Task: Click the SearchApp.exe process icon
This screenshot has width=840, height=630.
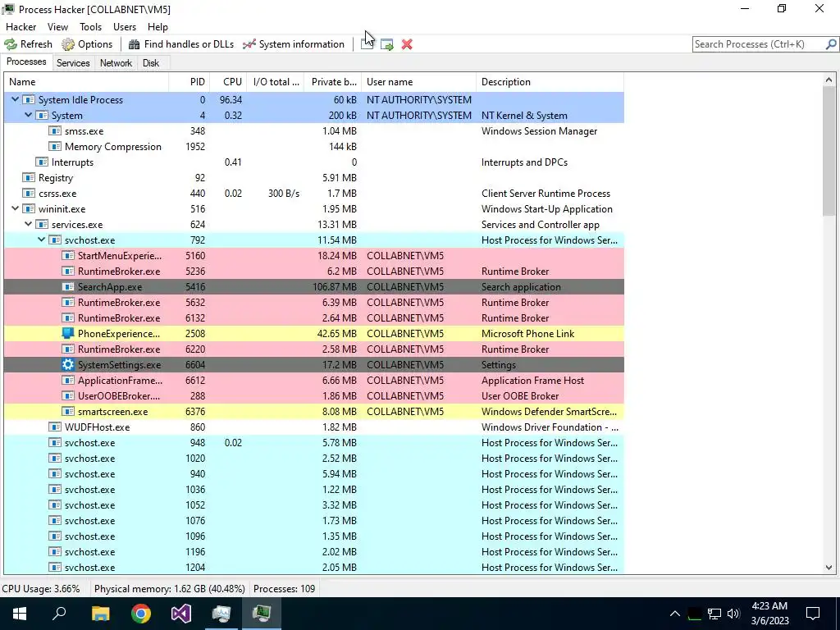Action: coord(67,286)
